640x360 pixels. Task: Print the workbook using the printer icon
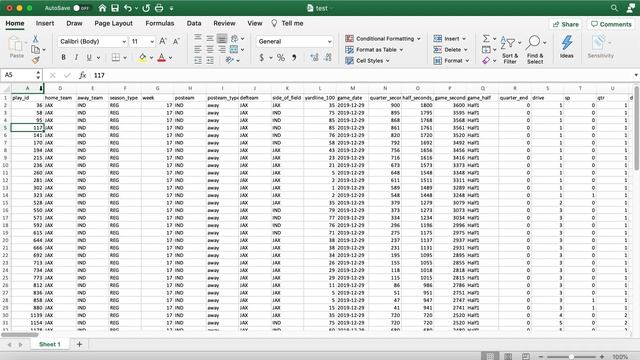coord(159,8)
